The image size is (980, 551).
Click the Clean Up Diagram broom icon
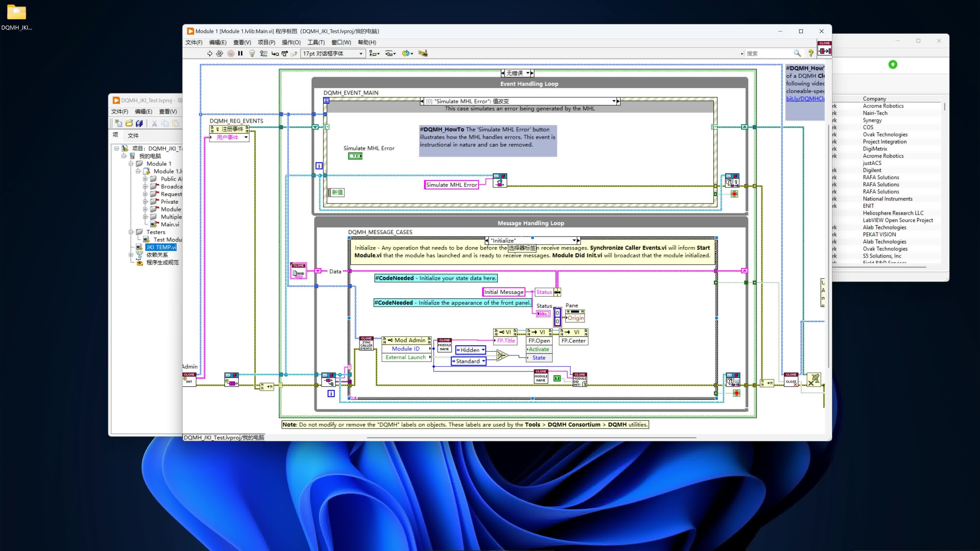[423, 54]
